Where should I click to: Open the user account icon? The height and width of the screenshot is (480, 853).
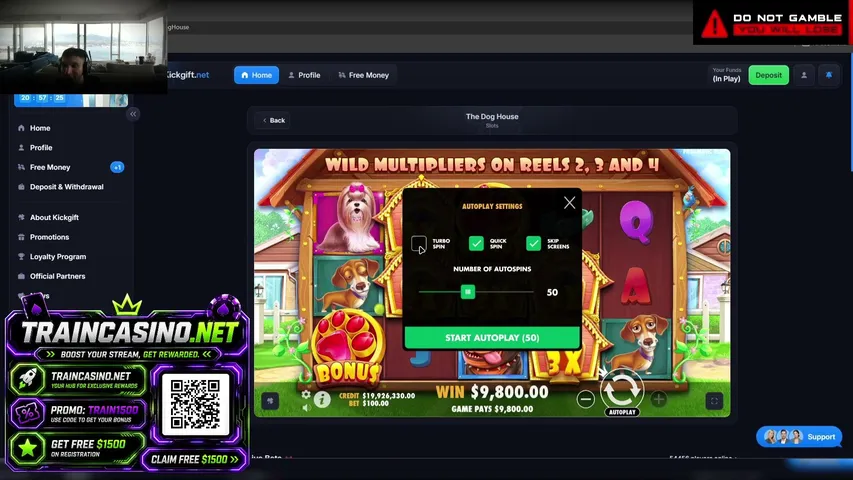point(803,75)
